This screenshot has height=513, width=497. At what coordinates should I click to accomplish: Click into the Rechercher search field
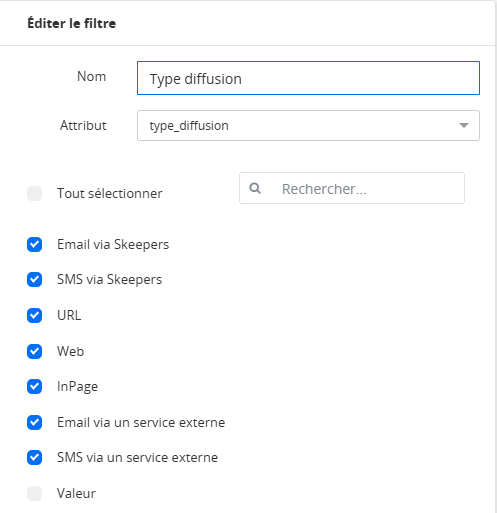point(352,188)
